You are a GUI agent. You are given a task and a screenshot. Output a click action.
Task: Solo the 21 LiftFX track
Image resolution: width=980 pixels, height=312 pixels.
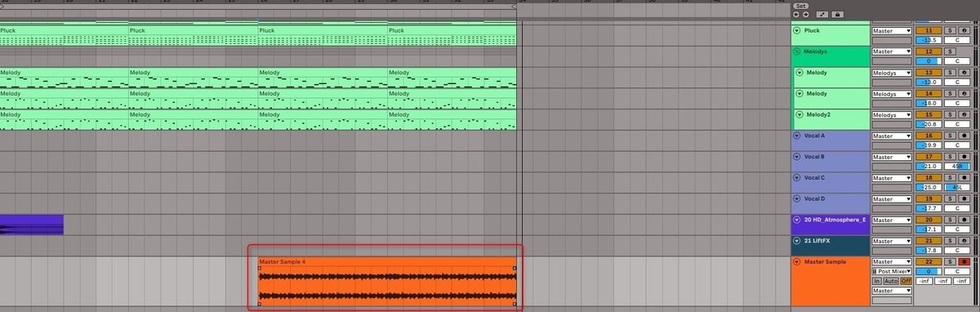click(x=950, y=241)
